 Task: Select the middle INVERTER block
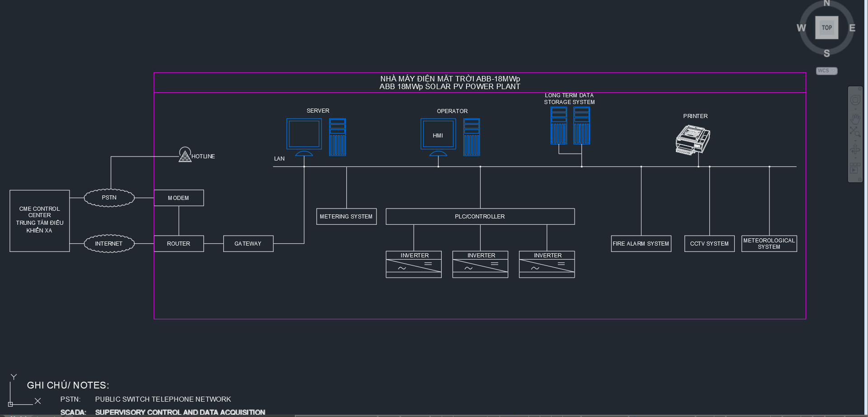pyautogui.click(x=480, y=264)
